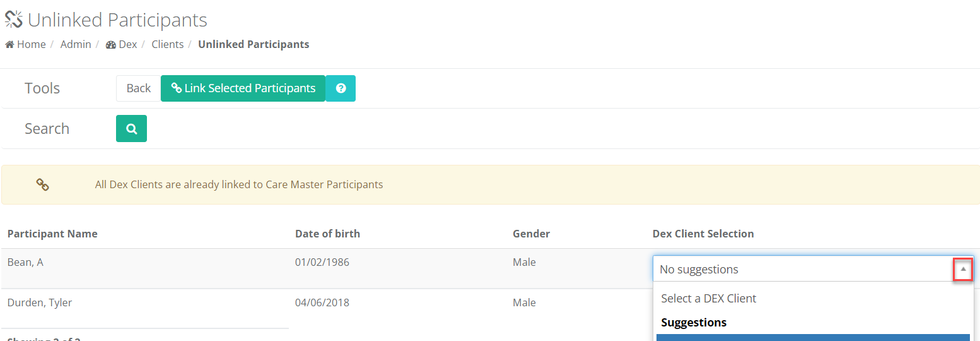
Task: Go to Home breadcrumb link
Action: point(31,44)
